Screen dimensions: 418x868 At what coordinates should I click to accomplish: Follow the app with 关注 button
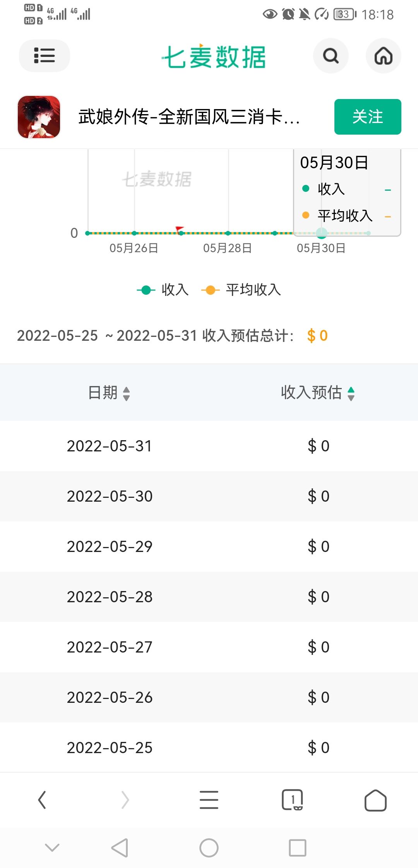(x=368, y=117)
